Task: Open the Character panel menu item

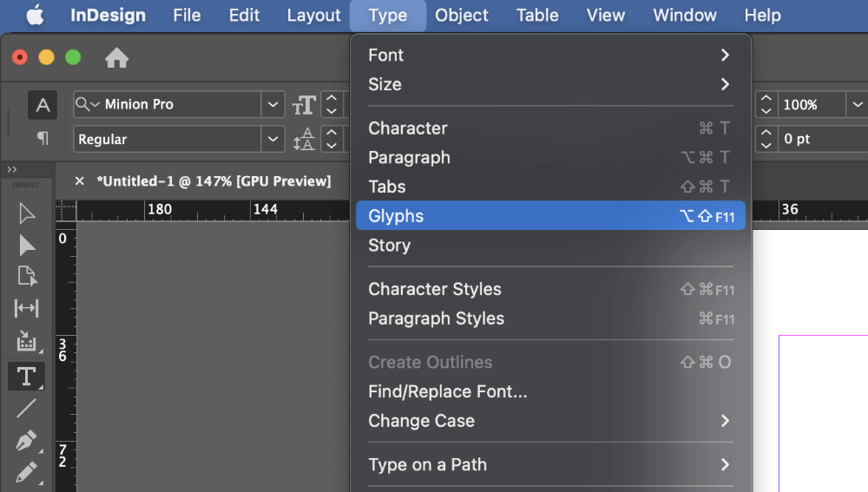Action: pos(551,128)
